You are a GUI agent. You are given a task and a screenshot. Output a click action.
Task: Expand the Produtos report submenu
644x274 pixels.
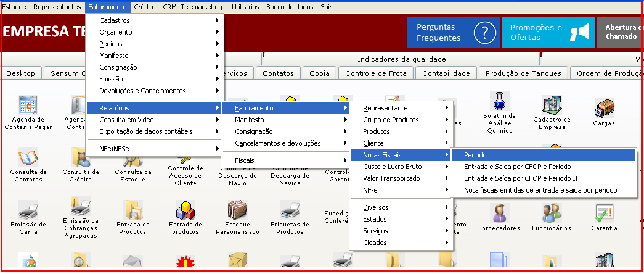pos(401,131)
